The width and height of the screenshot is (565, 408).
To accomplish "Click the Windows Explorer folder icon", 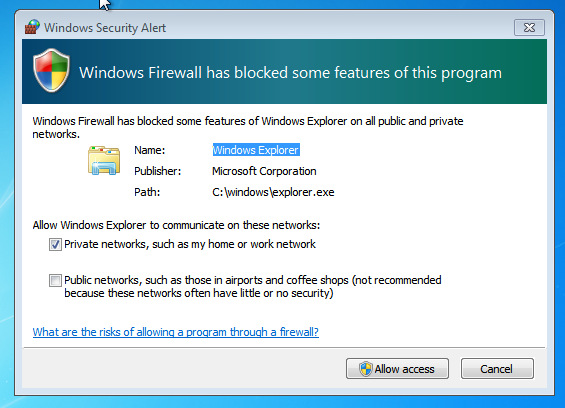I will click(104, 161).
